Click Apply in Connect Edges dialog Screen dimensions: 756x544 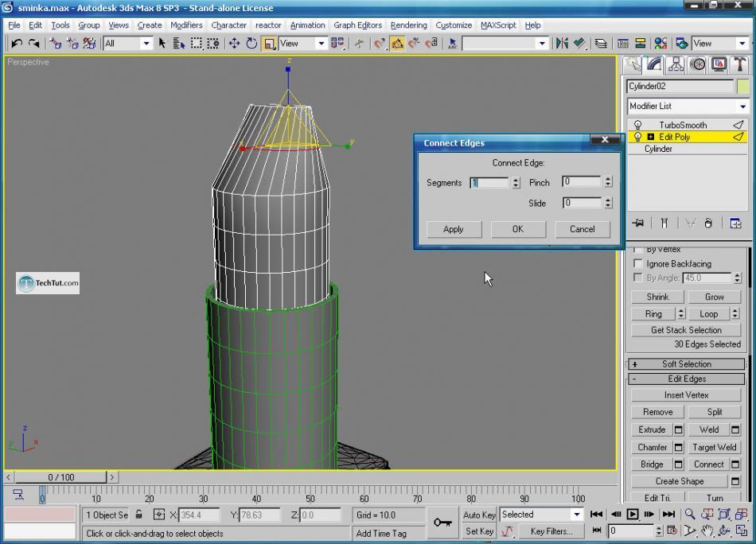454,229
